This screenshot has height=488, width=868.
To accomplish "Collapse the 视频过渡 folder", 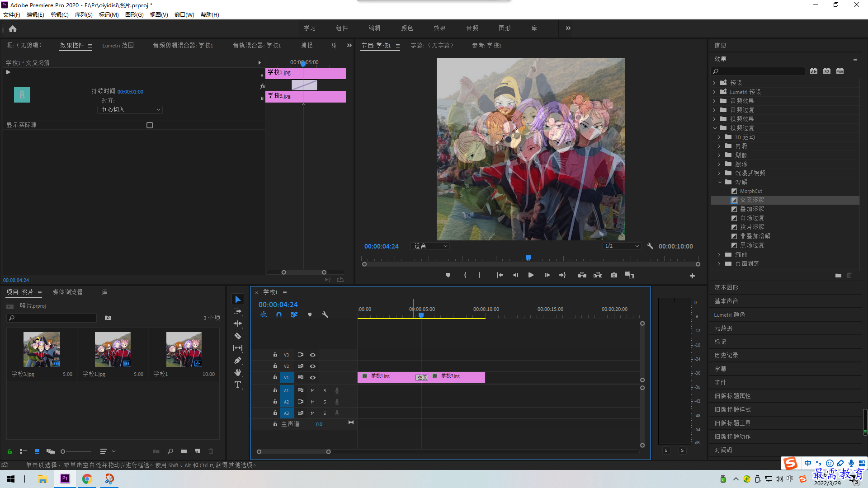I will click(x=715, y=128).
